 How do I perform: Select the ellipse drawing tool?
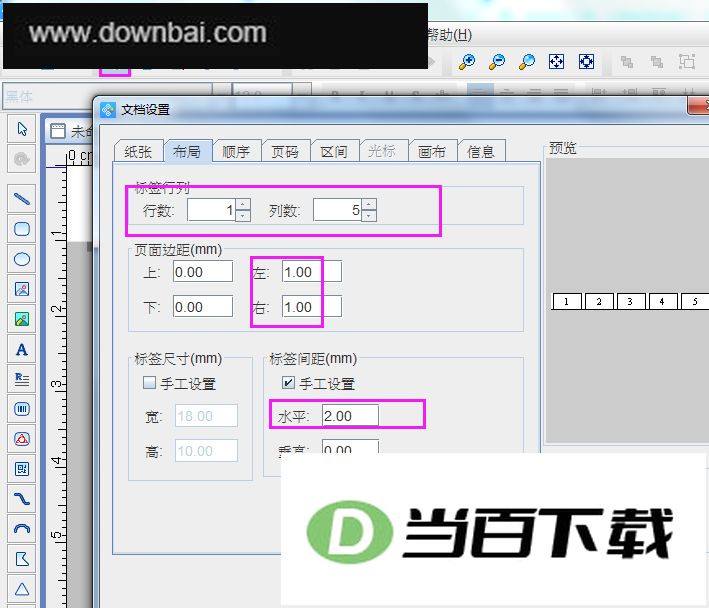22,259
